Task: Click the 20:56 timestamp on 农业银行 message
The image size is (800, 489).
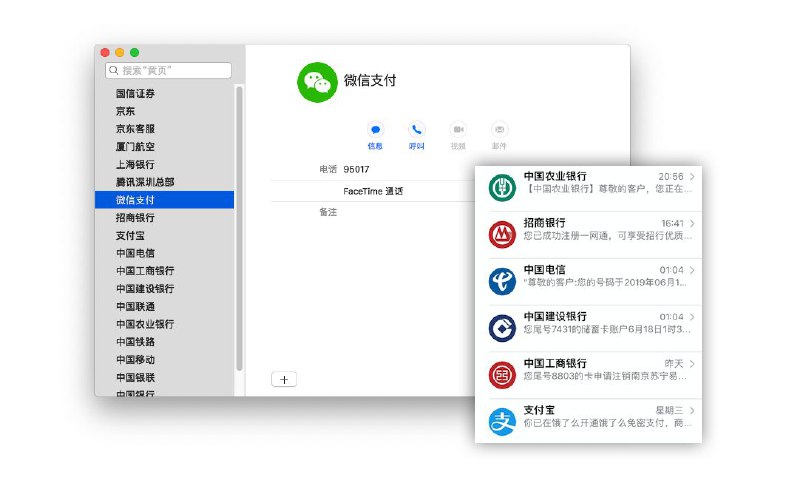Action: click(x=670, y=177)
